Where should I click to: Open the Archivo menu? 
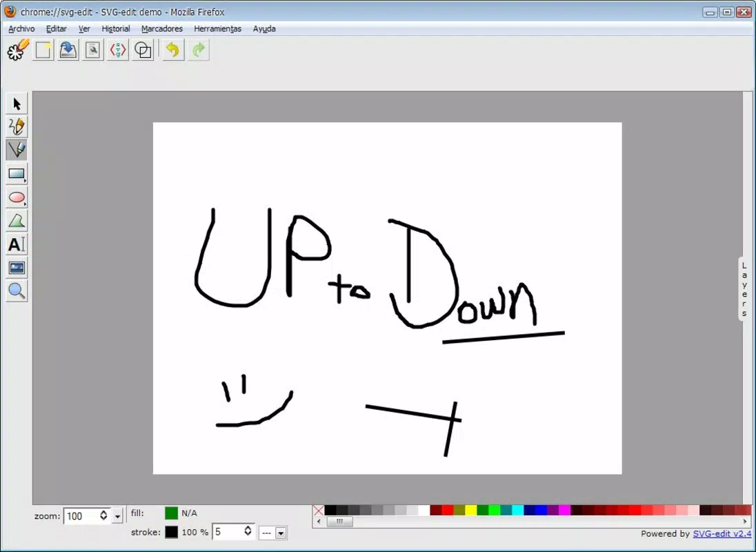click(21, 29)
